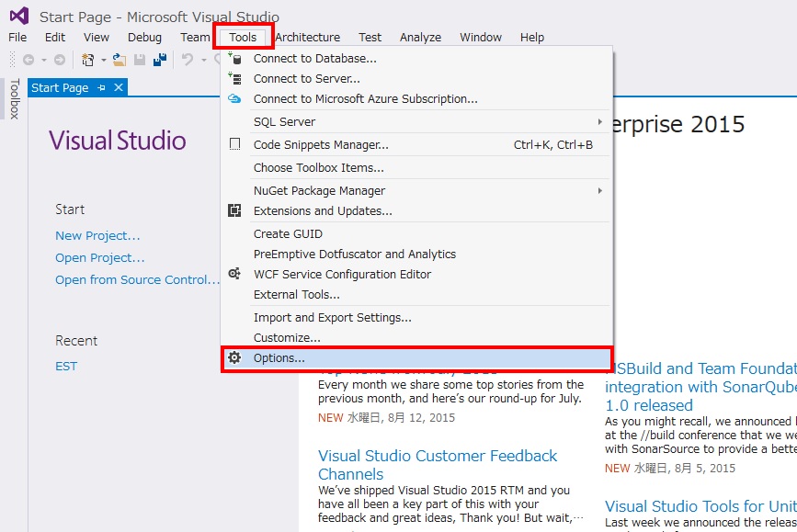Screen dimensions: 797x532
Task: Click the Navigate Forward toolbar arrow
Action: click(60, 60)
